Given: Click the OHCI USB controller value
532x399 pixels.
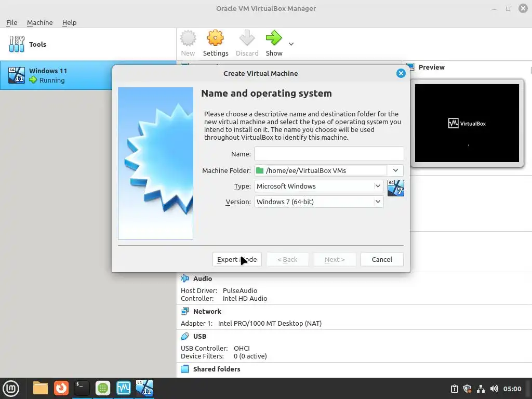Looking at the screenshot, I should pos(242,348).
